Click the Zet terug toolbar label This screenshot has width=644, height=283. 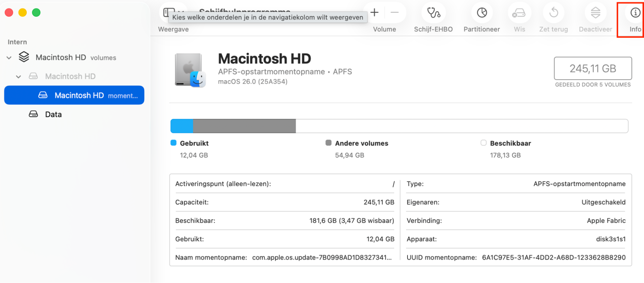point(553,29)
